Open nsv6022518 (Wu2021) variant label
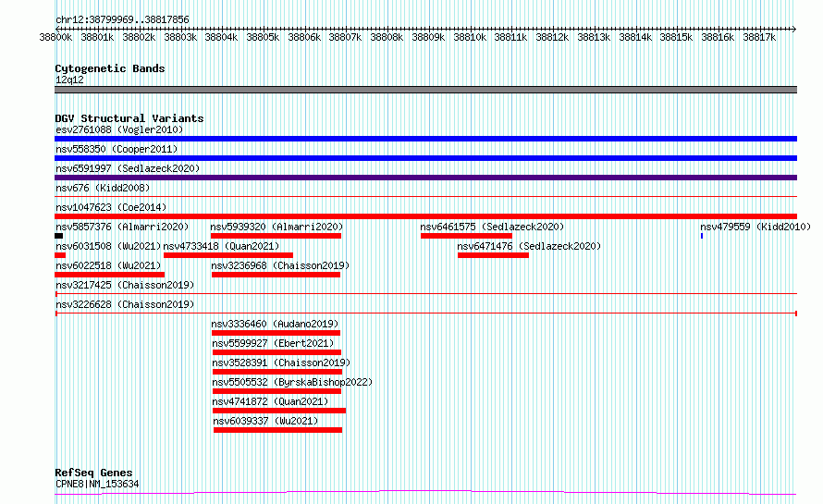The width and height of the screenshot is (823, 504). pos(108,265)
